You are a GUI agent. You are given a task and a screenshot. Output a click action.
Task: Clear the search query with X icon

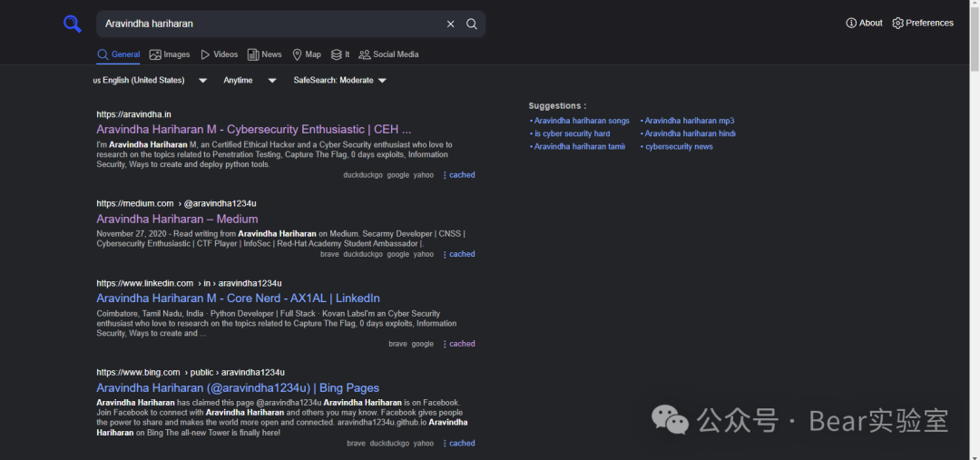450,24
